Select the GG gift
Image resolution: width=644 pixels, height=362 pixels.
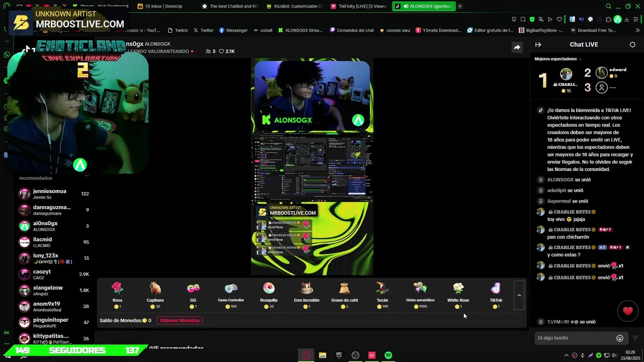point(193,295)
